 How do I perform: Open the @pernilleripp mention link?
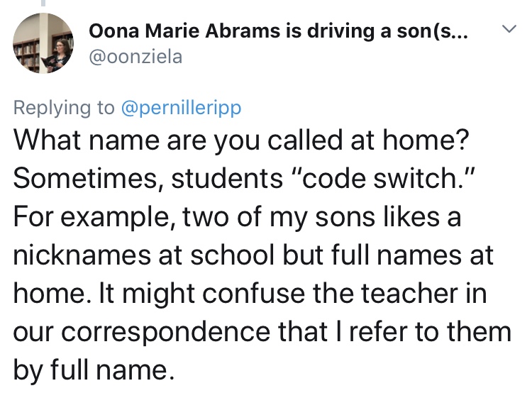pos(182,107)
